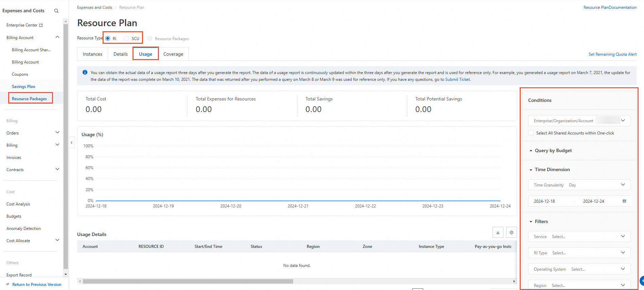Open Usage Details column settings gear
This screenshot has width=644, height=290.
(x=512, y=232)
